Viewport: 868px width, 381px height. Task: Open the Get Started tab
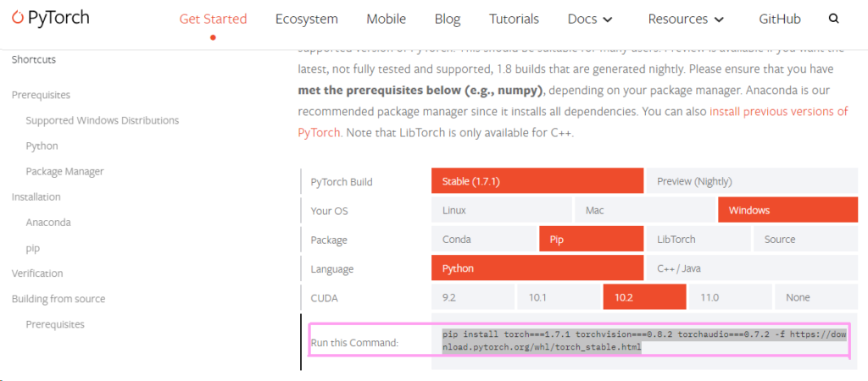point(213,19)
